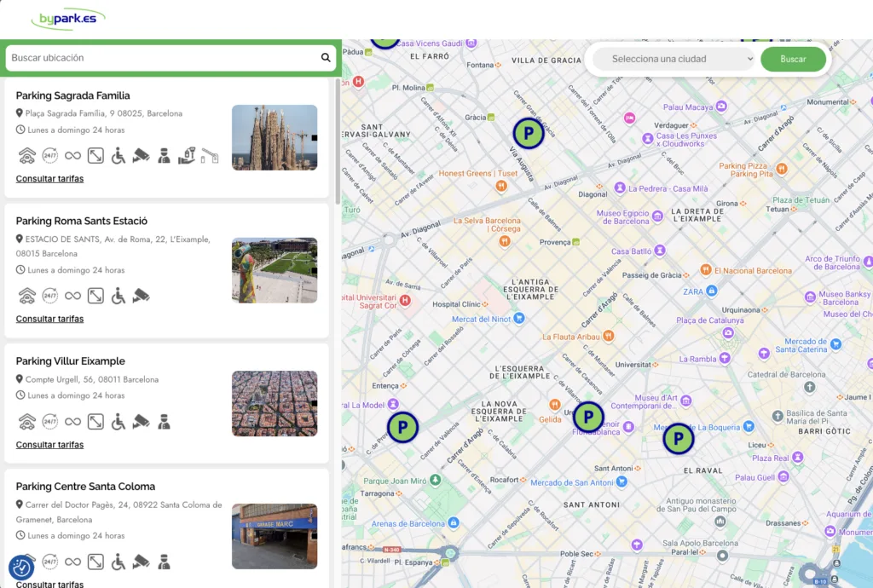This screenshot has width=873, height=588.
Task: Click the green Buscar button
Action: coord(794,59)
